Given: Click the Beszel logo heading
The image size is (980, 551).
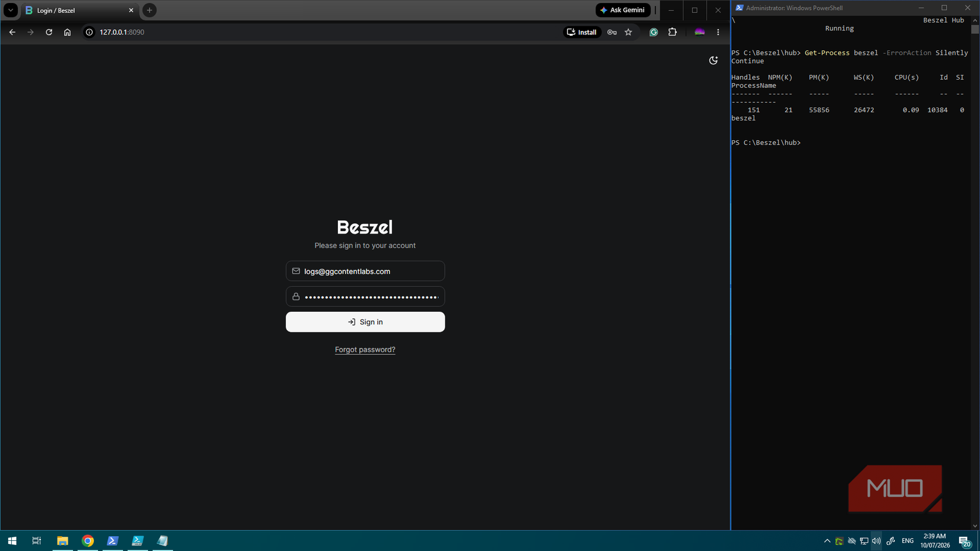Looking at the screenshot, I should coord(365,227).
